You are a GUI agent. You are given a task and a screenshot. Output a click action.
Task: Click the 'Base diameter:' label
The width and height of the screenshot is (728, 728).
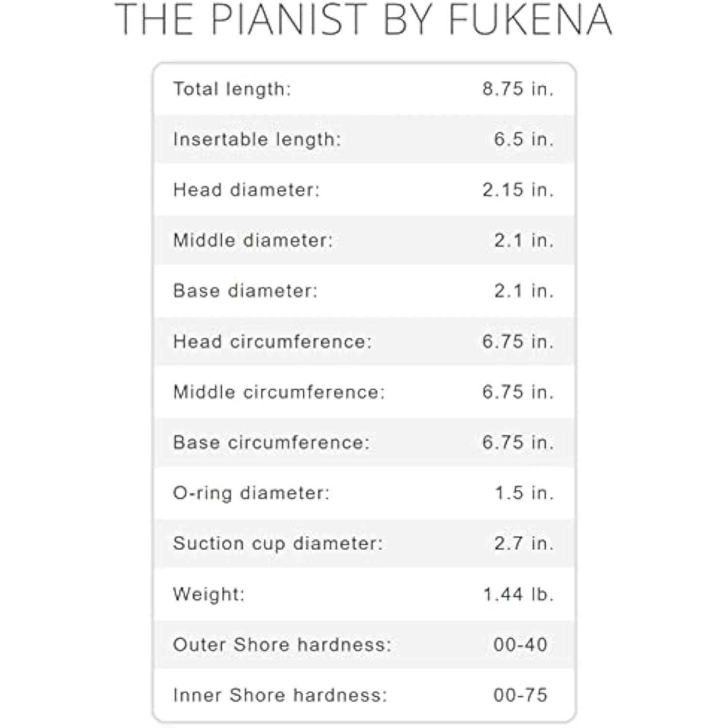coord(245,291)
